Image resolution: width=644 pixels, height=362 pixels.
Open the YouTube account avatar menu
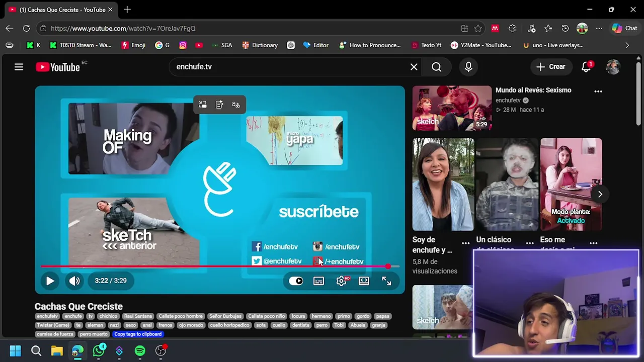(613, 67)
